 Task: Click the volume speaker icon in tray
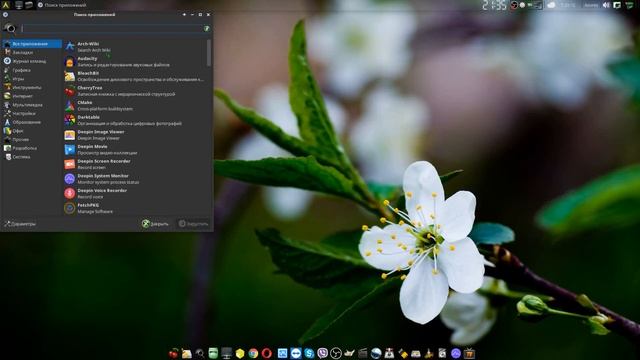606,5
